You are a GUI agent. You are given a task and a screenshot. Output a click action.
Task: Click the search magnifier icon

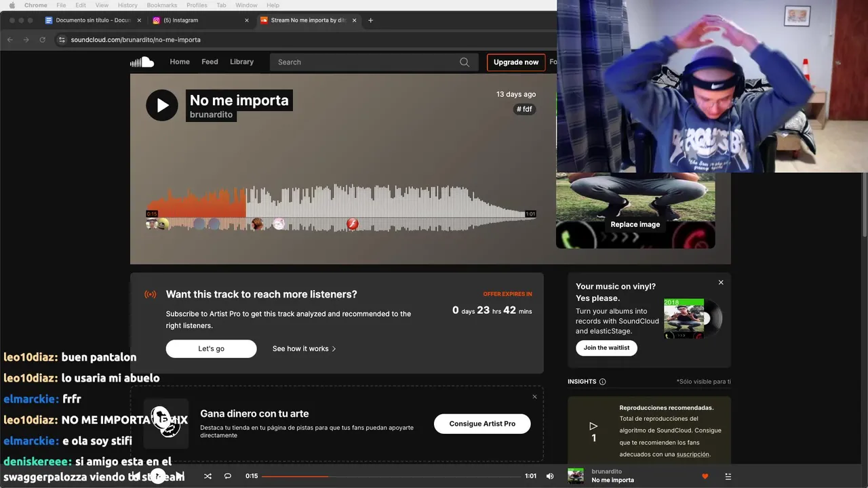click(465, 62)
